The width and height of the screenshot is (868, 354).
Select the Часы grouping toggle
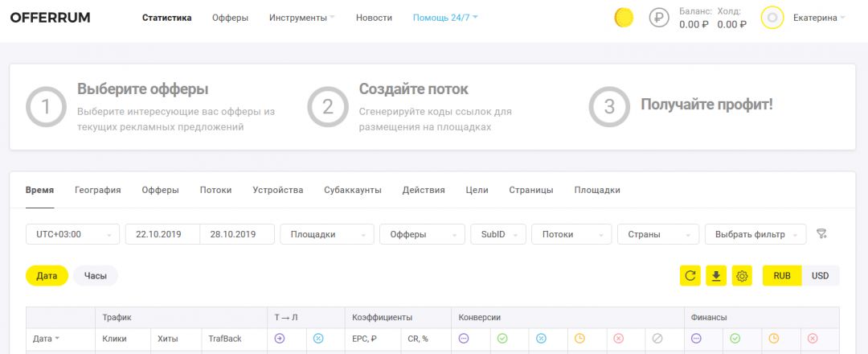click(x=95, y=275)
